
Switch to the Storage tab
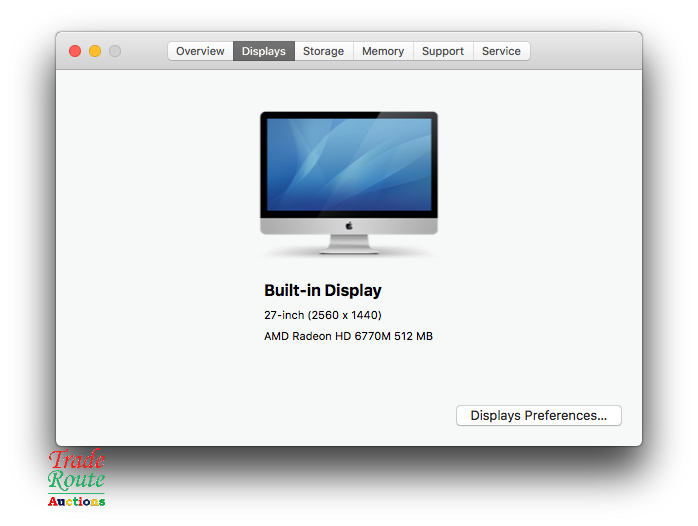[x=323, y=51]
